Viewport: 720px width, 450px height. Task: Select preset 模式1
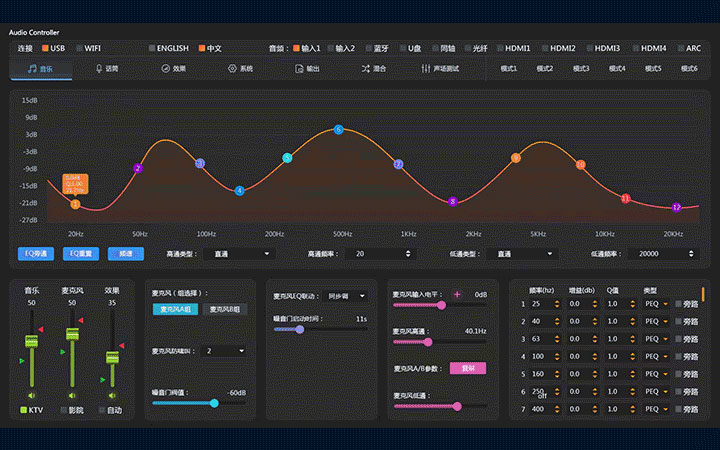pos(508,68)
